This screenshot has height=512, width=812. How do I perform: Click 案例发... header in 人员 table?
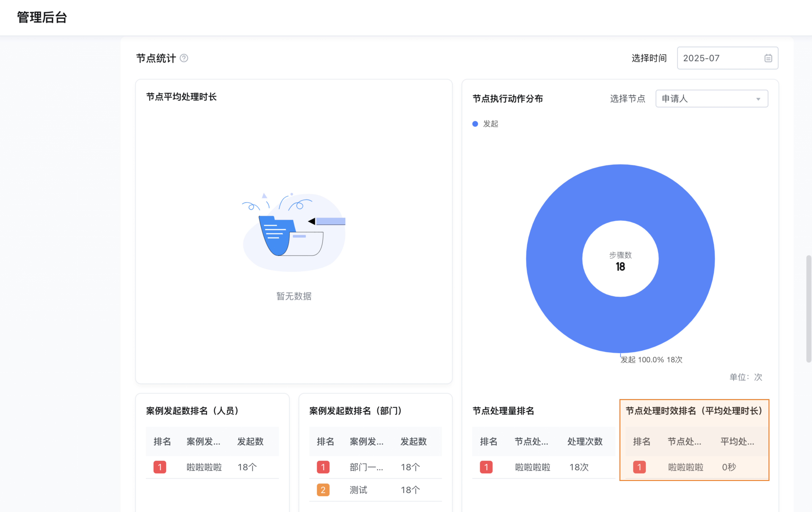(x=204, y=442)
